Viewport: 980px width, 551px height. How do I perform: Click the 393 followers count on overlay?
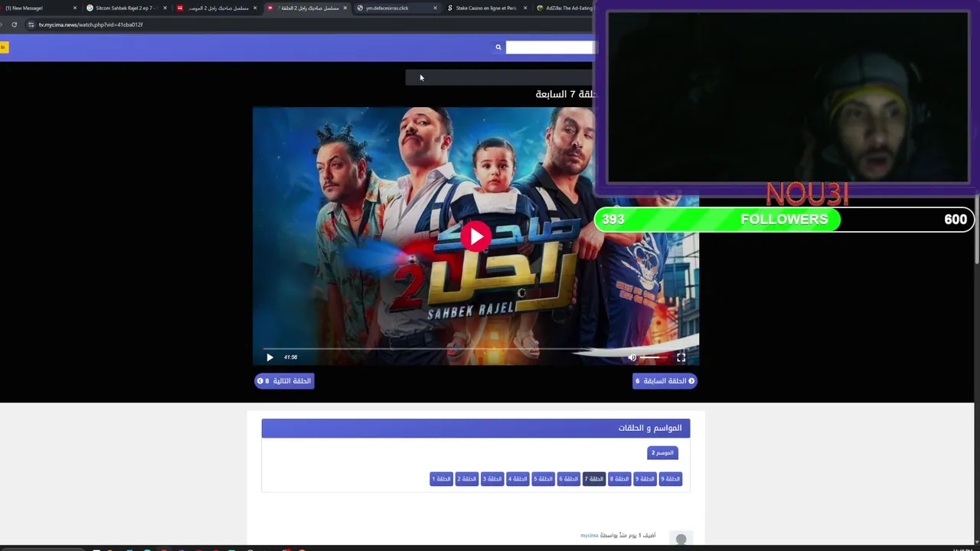coord(613,220)
